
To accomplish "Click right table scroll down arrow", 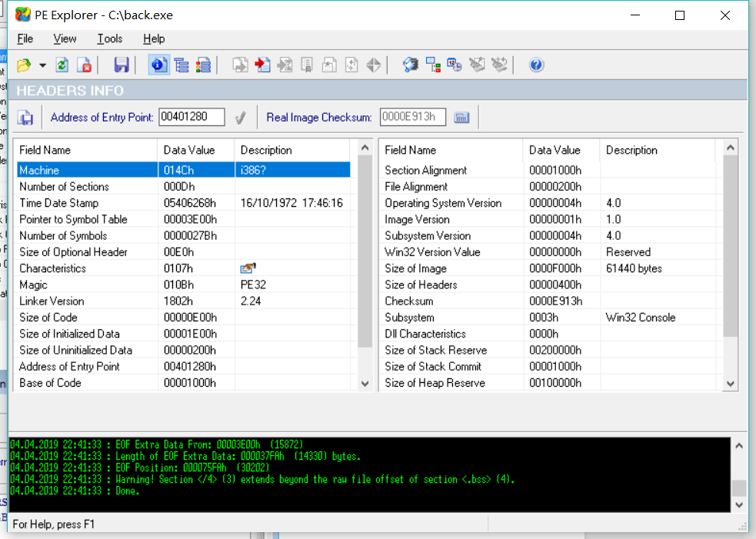I will (x=731, y=384).
